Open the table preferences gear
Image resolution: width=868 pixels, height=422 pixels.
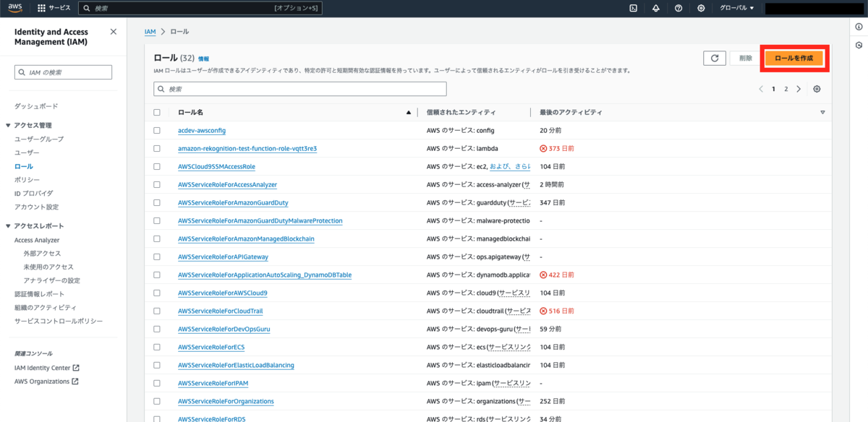[x=817, y=89]
